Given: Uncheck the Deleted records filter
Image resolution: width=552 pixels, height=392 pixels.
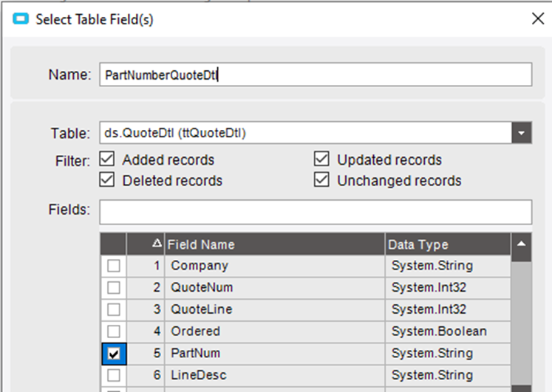Looking at the screenshot, I should pos(107,180).
